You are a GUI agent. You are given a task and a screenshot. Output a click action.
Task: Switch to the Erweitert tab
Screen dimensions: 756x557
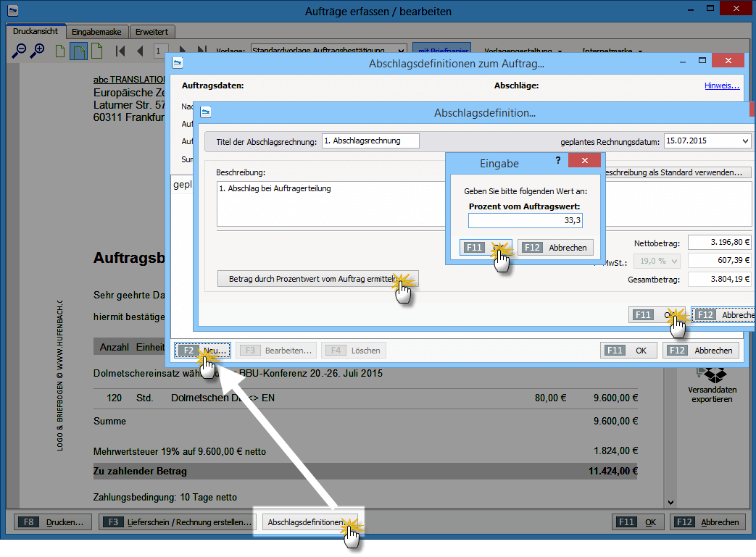pyautogui.click(x=154, y=32)
